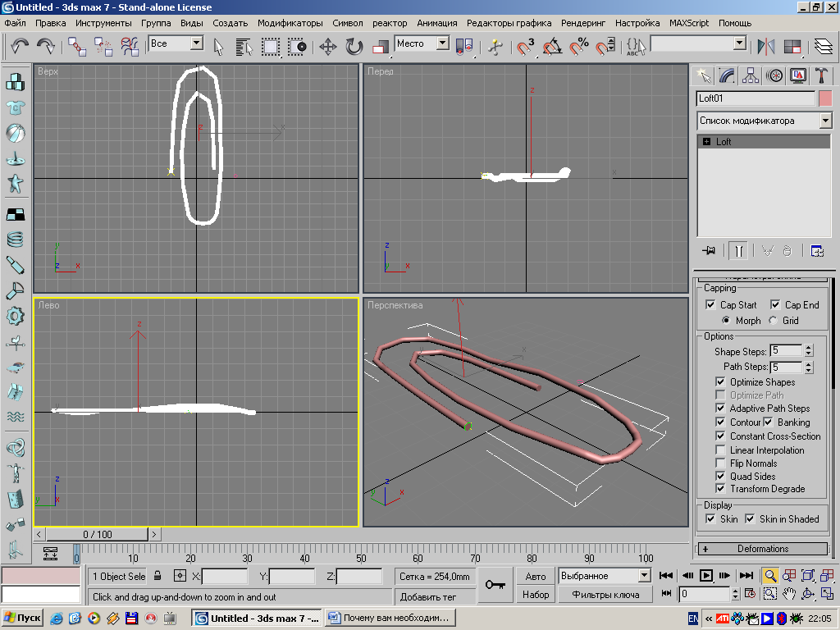Select the Grid capping radio button

pos(773,321)
